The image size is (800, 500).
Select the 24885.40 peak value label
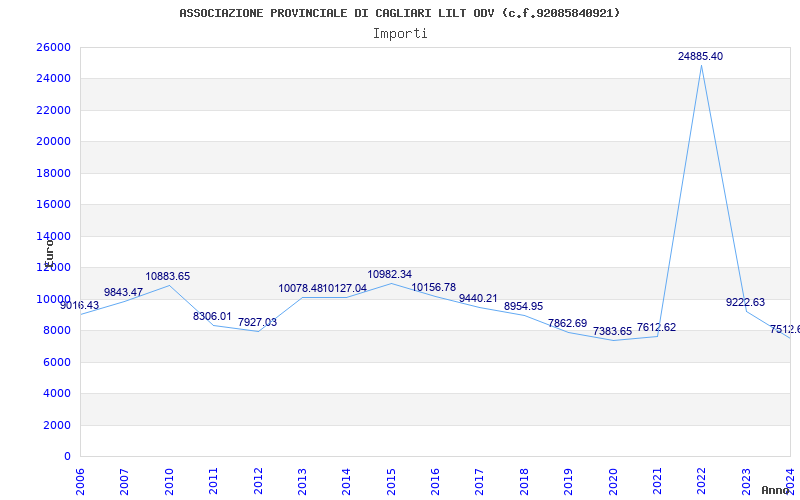pos(700,57)
